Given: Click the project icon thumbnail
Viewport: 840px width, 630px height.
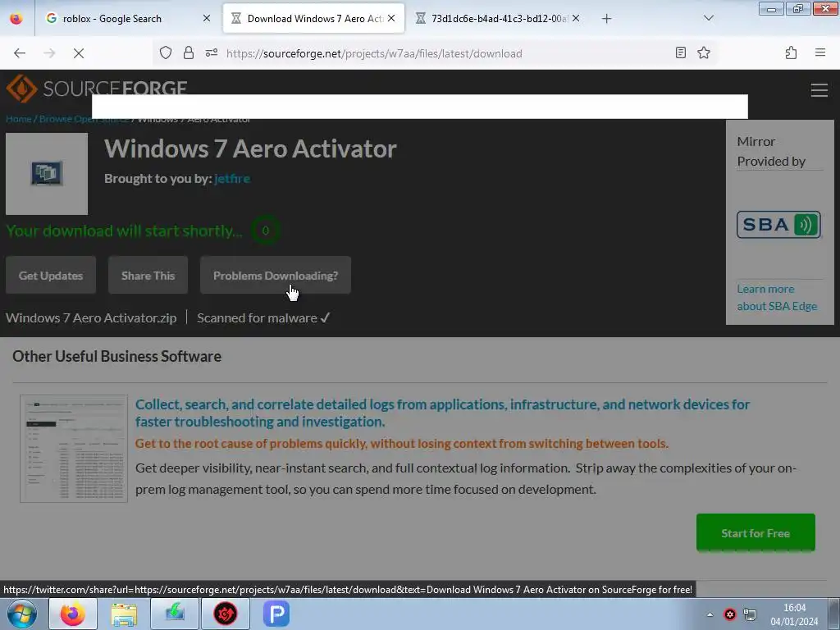Looking at the screenshot, I should (x=47, y=174).
